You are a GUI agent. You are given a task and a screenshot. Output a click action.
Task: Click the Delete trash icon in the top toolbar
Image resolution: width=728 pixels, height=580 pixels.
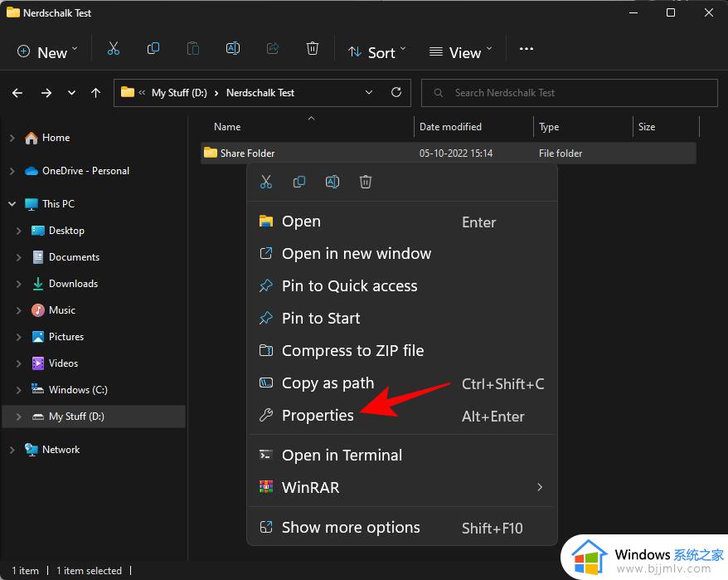click(x=313, y=48)
